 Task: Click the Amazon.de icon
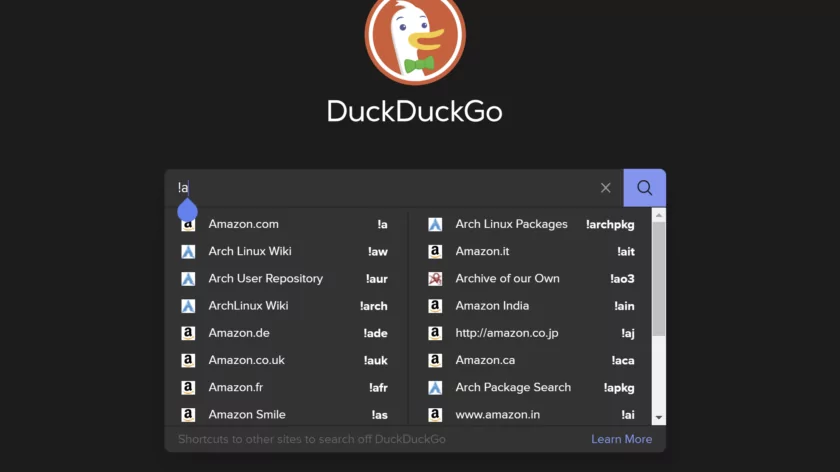tap(188, 333)
